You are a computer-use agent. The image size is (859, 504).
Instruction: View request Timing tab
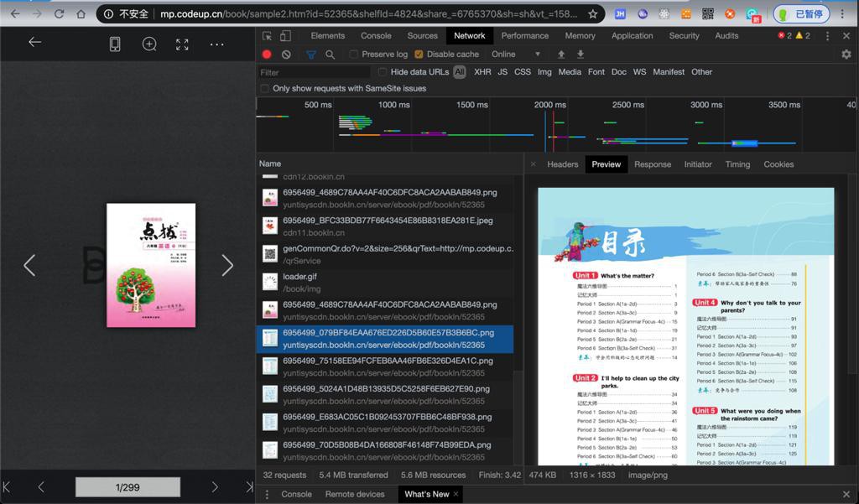737,164
